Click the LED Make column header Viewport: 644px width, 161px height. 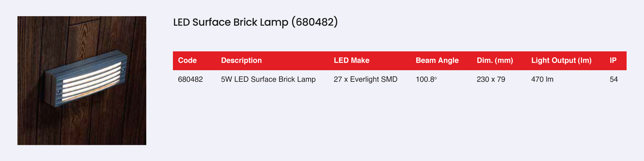point(351,61)
